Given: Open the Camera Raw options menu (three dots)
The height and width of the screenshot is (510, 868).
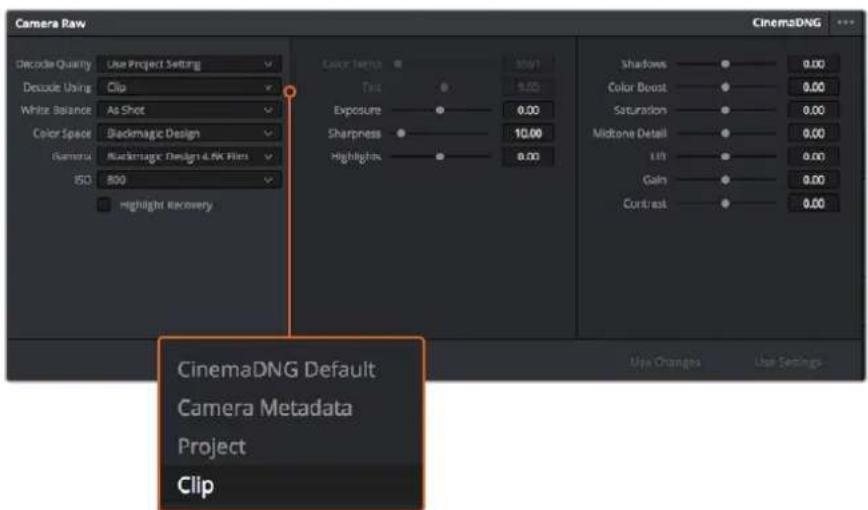Looking at the screenshot, I should [x=845, y=23].
